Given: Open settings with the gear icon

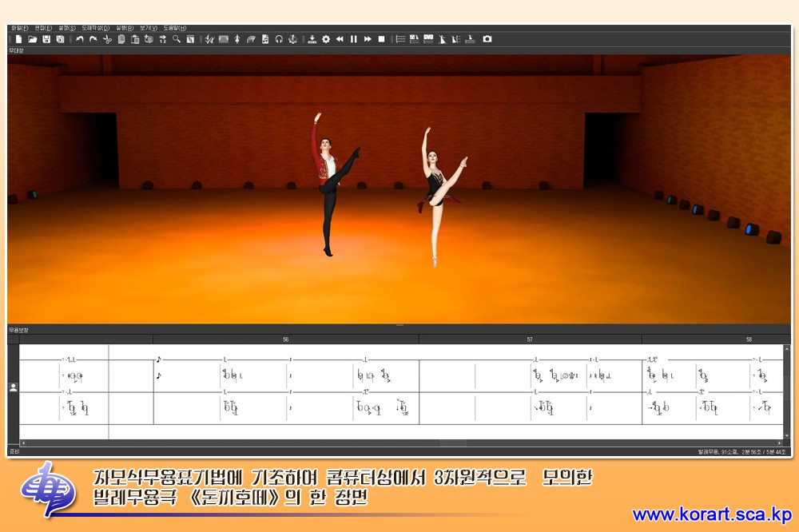Looking at the screenshot, I should pos(326,39).
